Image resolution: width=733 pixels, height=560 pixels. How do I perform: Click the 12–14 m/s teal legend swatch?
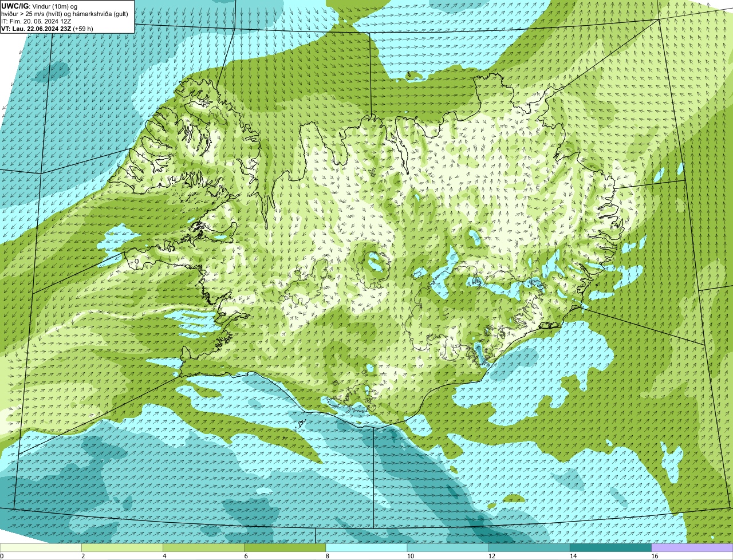[x=529, y=548]
